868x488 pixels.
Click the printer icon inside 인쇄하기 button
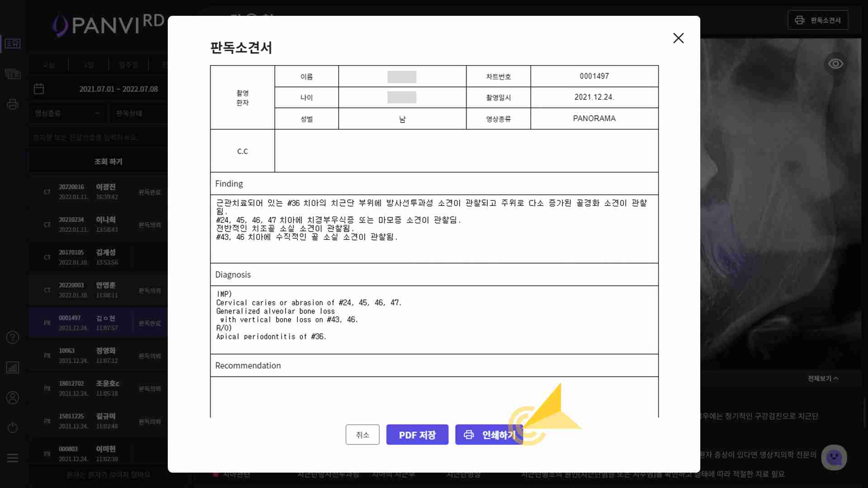[x=469, y=435]
